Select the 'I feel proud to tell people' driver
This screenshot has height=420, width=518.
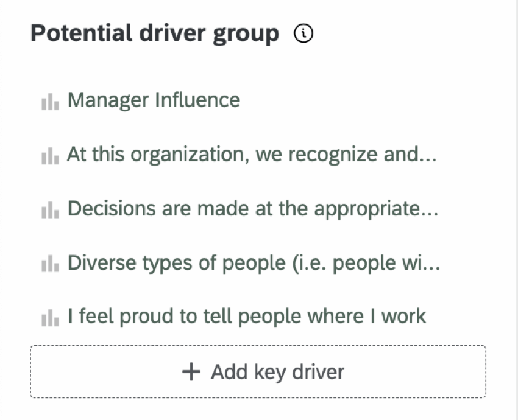pos(246,316)
